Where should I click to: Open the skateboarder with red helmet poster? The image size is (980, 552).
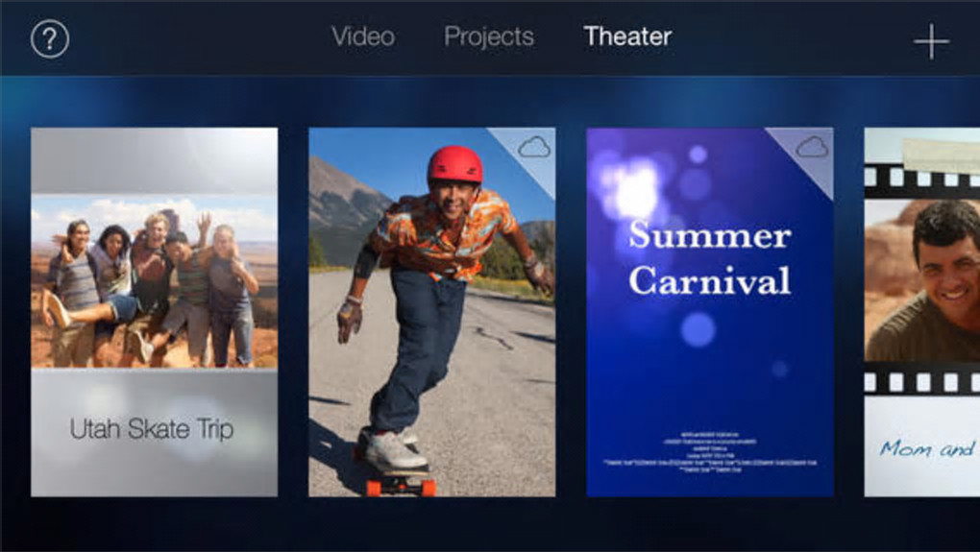point(432,312)
